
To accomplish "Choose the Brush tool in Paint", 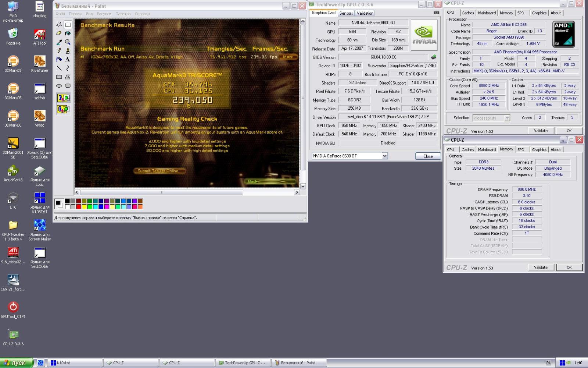I will [68, 51].
